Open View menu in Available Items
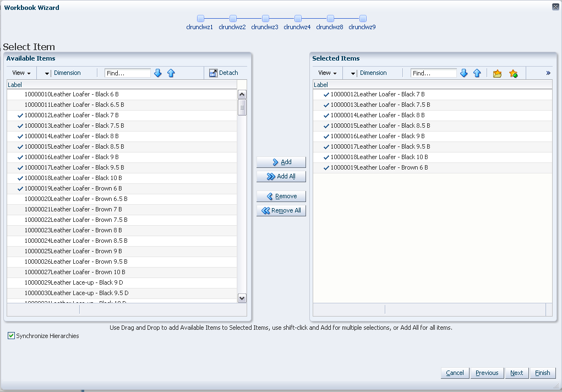 [21, 73]
